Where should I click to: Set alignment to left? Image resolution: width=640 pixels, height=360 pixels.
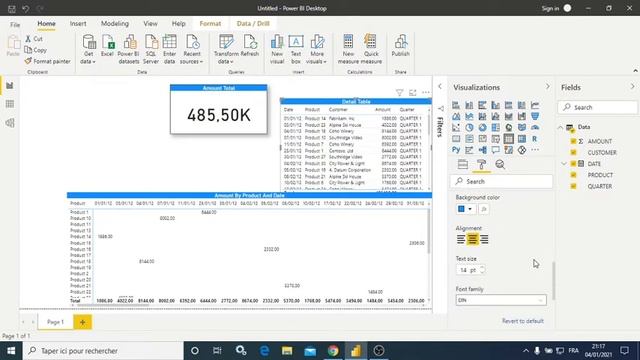pos(461,239)
